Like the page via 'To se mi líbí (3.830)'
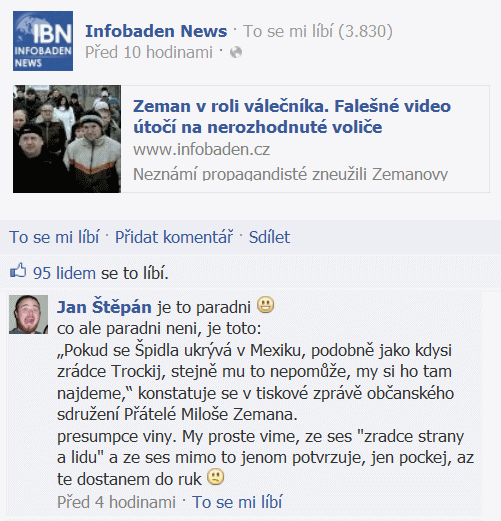This screenshot has height=521, width=501. tap(318, 31)
